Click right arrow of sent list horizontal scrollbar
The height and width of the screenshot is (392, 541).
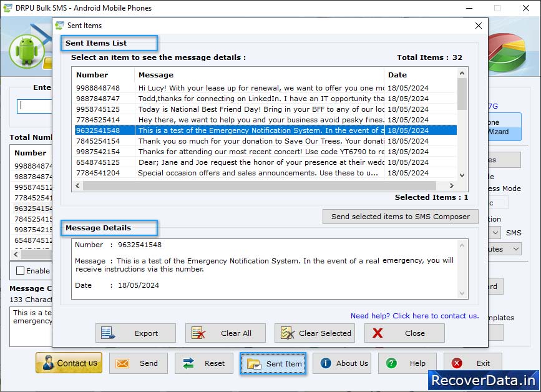coord(452,185)
